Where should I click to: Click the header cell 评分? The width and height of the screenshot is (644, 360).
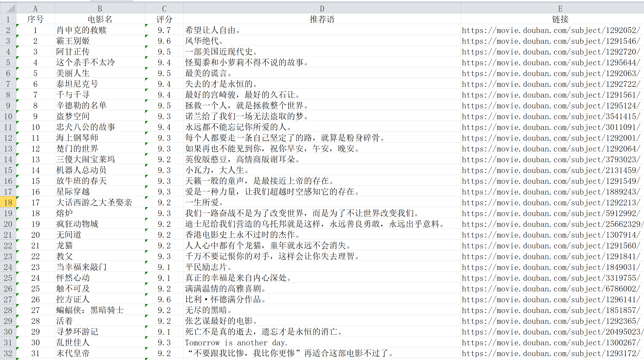click(x=164, y=19)
